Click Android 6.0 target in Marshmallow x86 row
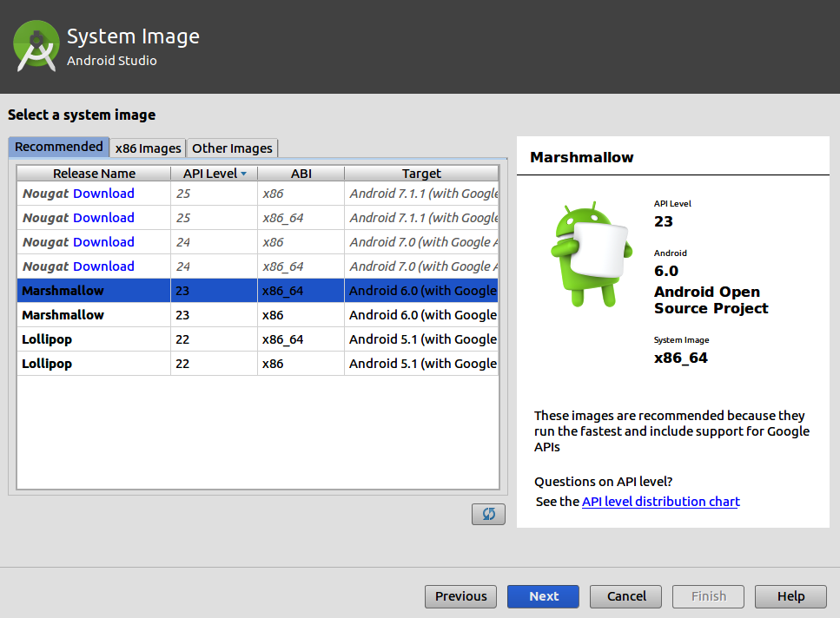Image resolution: width=840 pixels, height=618 pixels. click(x=423, y=315)
